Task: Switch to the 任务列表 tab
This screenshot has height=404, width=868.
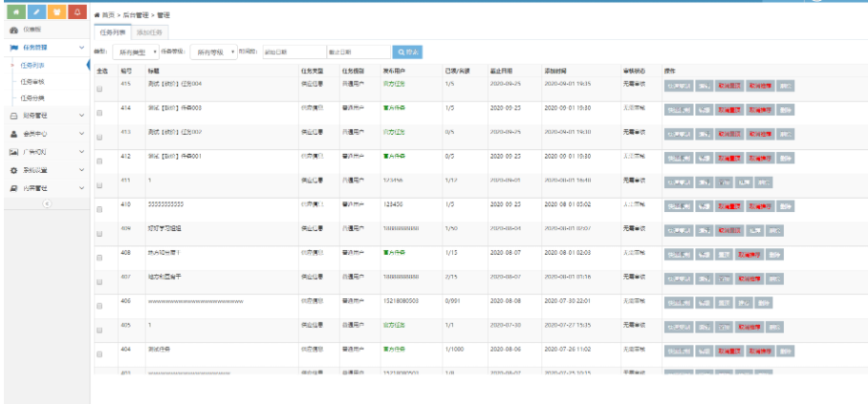Action: [x=113, y=32]
